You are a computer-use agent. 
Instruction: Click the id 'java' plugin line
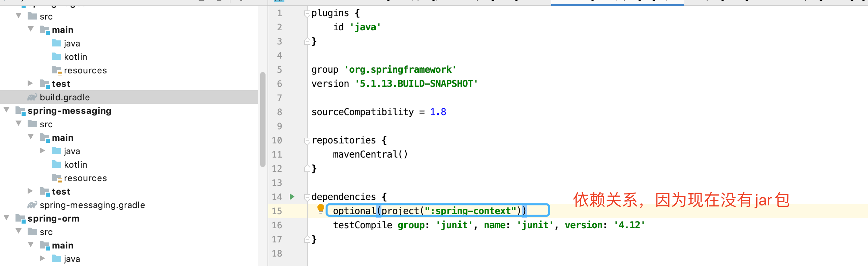click(x=357, y=27)
